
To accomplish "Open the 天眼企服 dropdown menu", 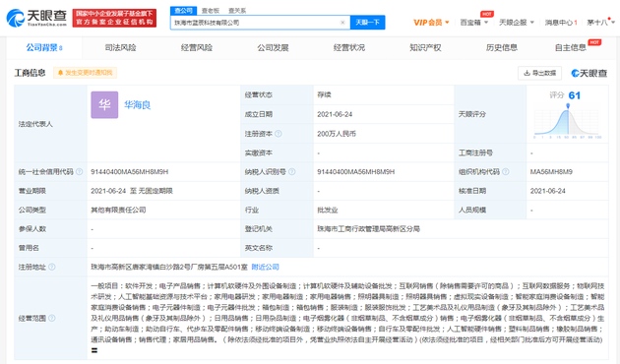I will click(x=517, y=23).
